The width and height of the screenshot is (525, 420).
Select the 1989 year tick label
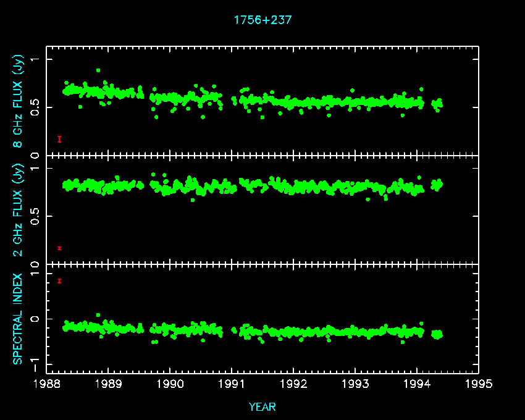[x=109, y=384]
